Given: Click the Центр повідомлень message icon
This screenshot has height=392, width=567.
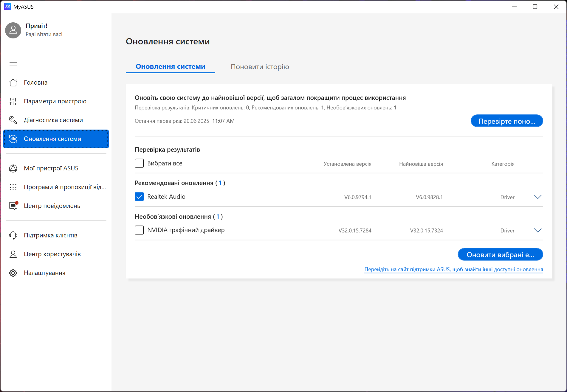Looking at the screenshot, I should pos(13,206).
